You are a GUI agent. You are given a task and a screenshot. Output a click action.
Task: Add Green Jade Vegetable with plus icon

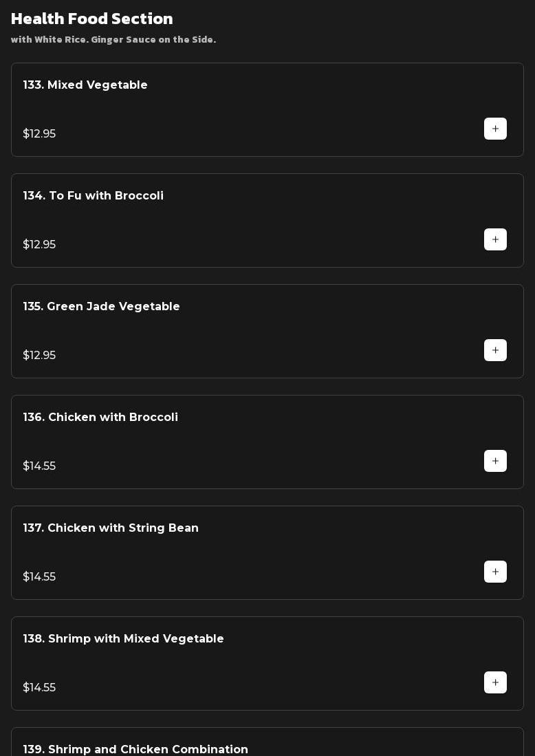495,350
